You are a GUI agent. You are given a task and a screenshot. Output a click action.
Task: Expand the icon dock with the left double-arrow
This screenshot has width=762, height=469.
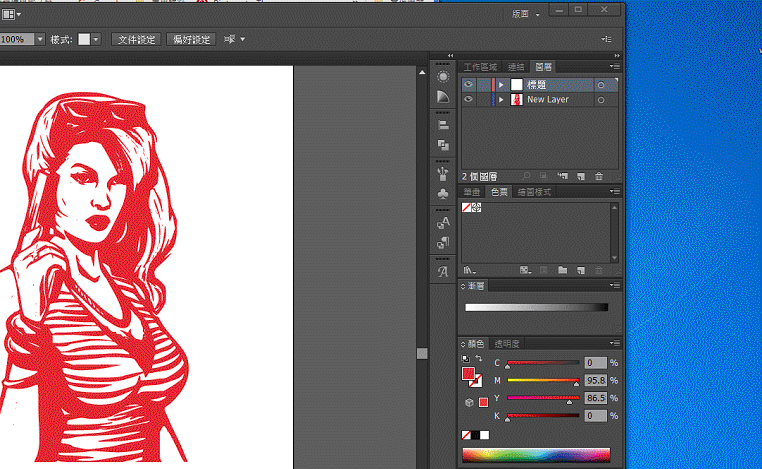pyautogui.click(x=450, y=55)
